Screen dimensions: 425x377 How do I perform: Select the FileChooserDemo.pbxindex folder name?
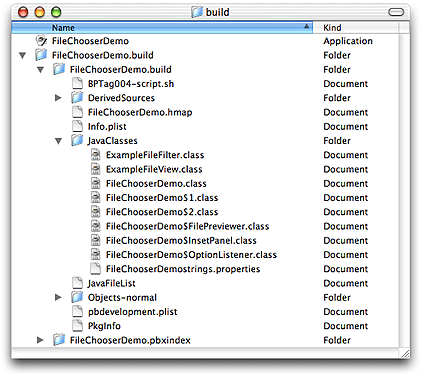tap(130, 340)
